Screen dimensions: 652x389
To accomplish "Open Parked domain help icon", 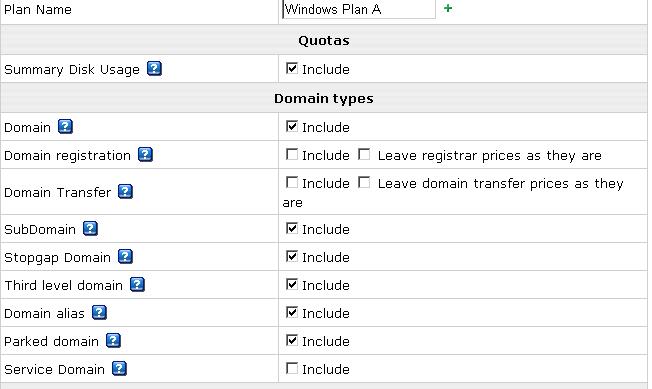I will [113, 340].
